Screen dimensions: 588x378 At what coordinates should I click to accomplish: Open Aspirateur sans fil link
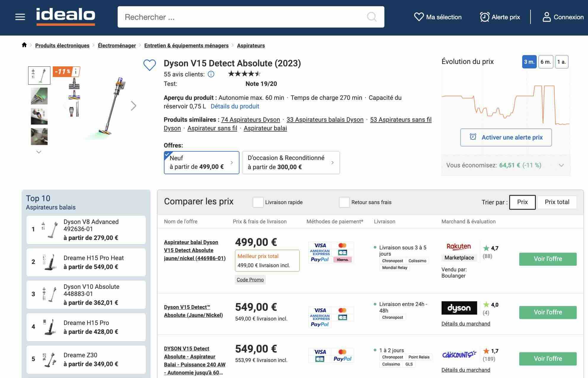coord(212,128)
